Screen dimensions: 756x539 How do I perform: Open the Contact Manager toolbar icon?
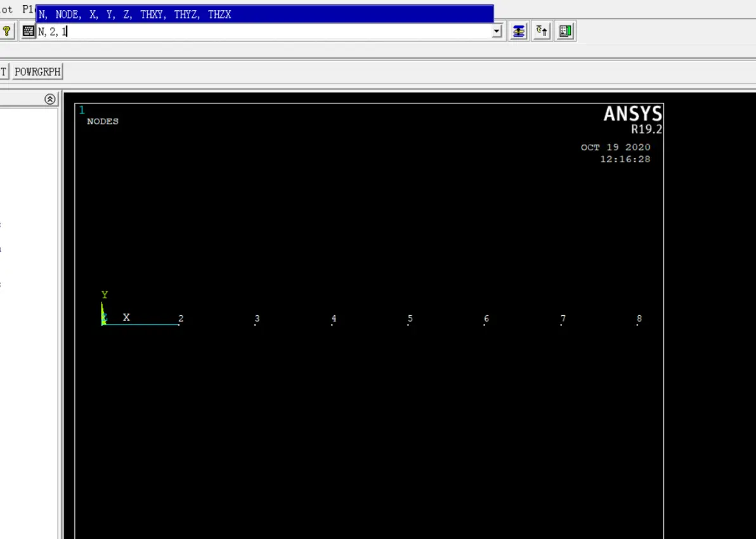click(x=565, y=31)
